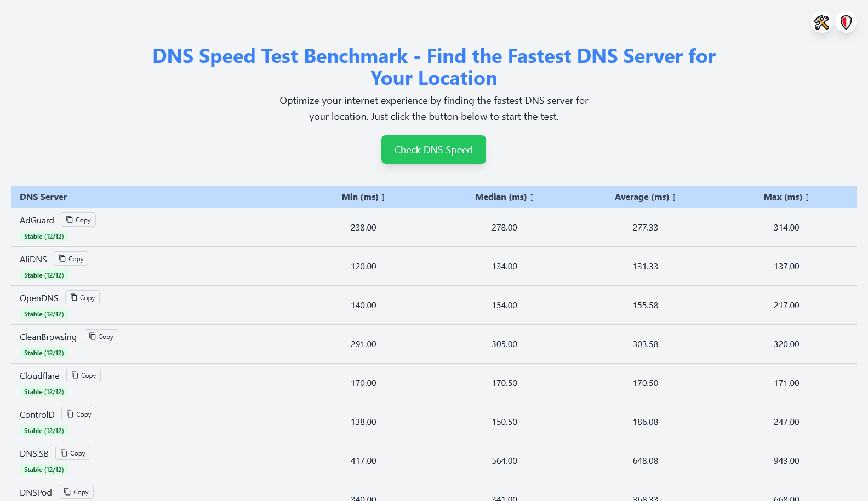Viewport: 868px width, 501px height.
Task: Select the ControlD server name
Action: pyautogui.click(x=37, y=414)
